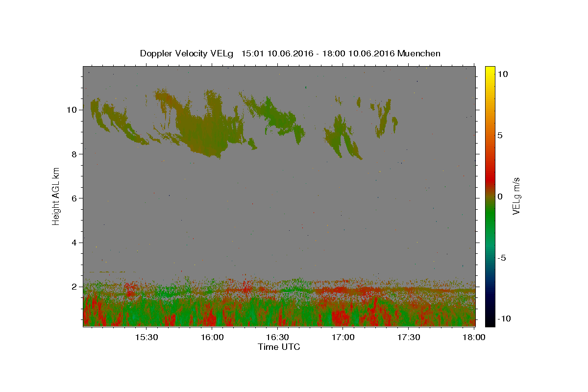Viewport: 588px width, 392px height.
Task: Click the 8 km height label
Action: pyautogui.click(x=74, y=154)
